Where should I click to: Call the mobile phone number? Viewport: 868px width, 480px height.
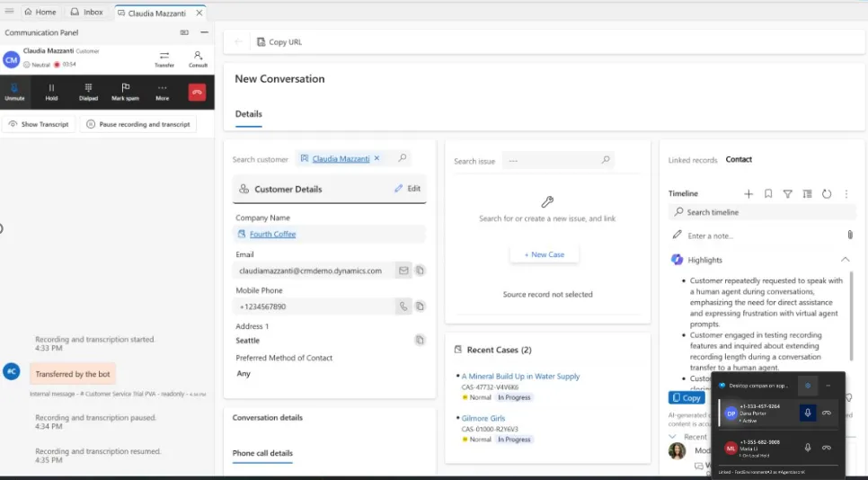click(403, 307)
